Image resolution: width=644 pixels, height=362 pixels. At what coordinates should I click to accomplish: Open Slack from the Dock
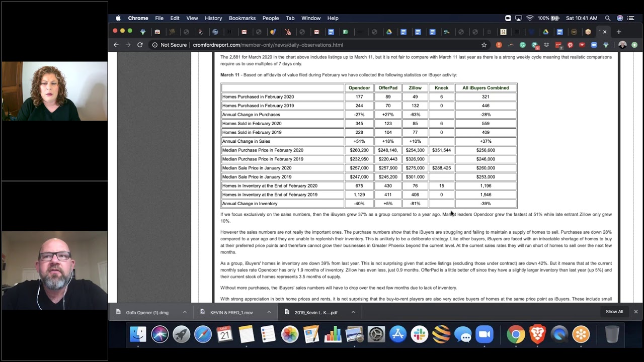(x=420, y=334)
